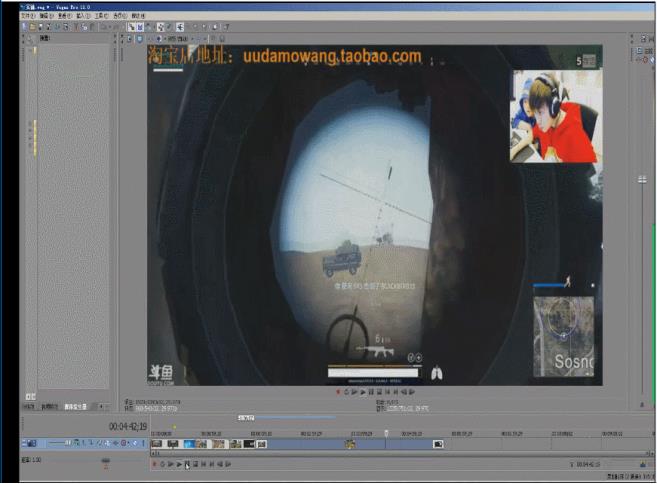Click Pause button under video preview
Screen dimensions: 657x484
pos(371,392)
